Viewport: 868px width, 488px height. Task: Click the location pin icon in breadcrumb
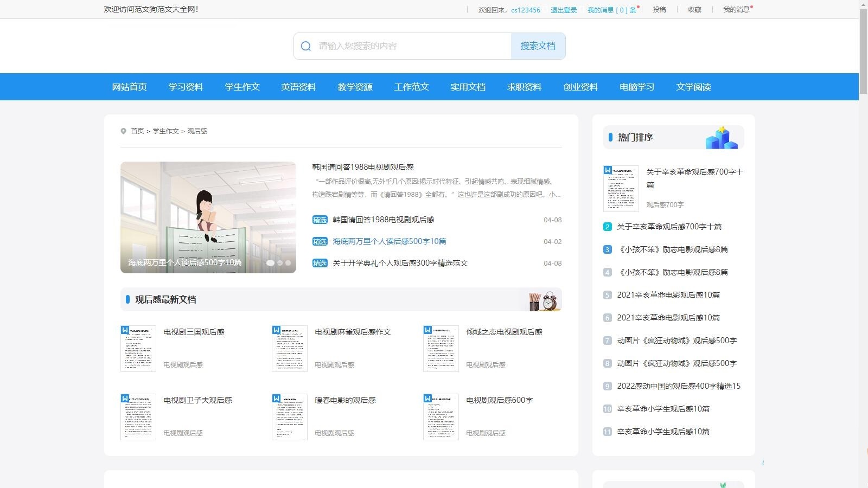coord(124,131)
